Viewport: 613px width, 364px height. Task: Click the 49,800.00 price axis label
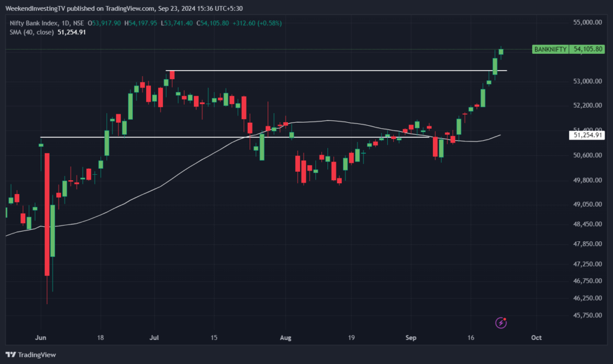click(x=588, y=180)
